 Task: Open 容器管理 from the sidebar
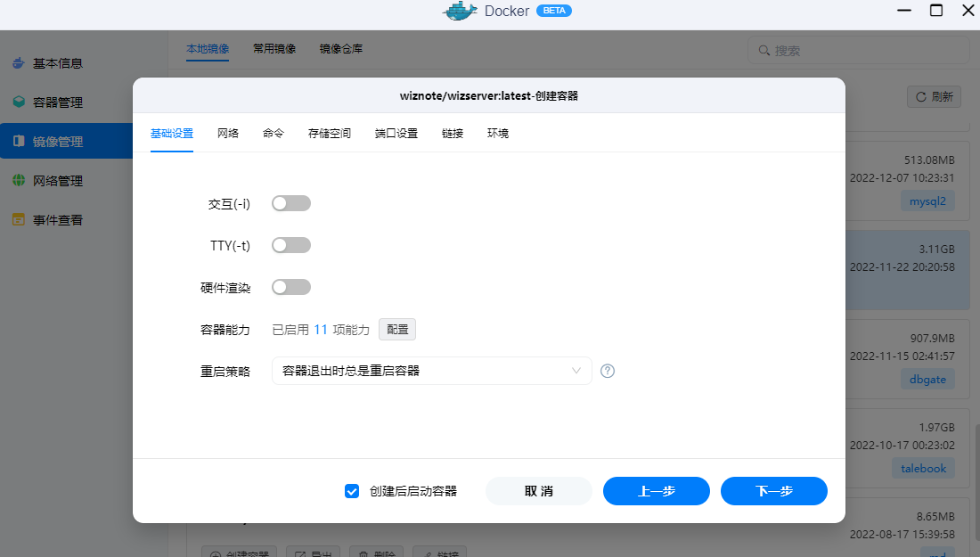tap(55, 102)
